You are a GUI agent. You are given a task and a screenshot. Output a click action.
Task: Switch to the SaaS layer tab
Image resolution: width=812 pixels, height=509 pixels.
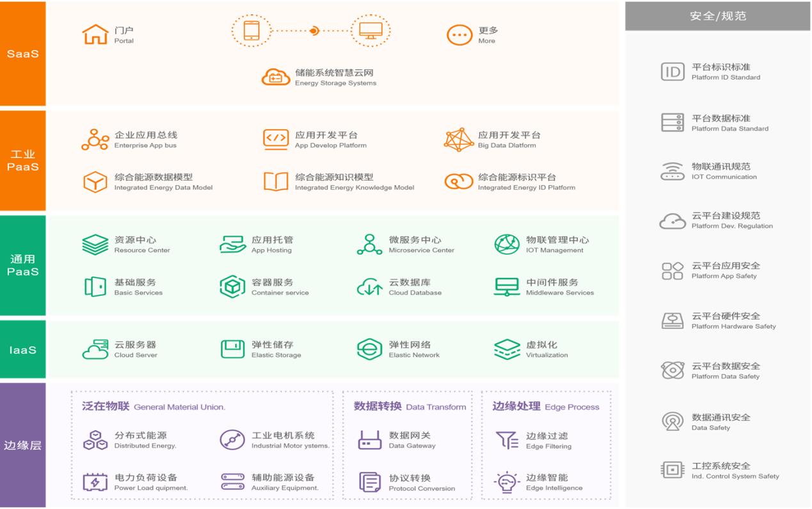(x=22, y=53)
